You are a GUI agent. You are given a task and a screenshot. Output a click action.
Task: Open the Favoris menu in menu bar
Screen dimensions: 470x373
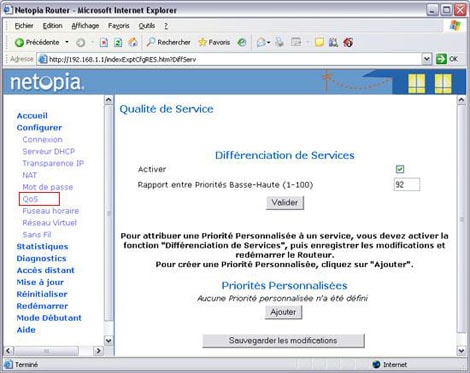click(x=119, y=26)
